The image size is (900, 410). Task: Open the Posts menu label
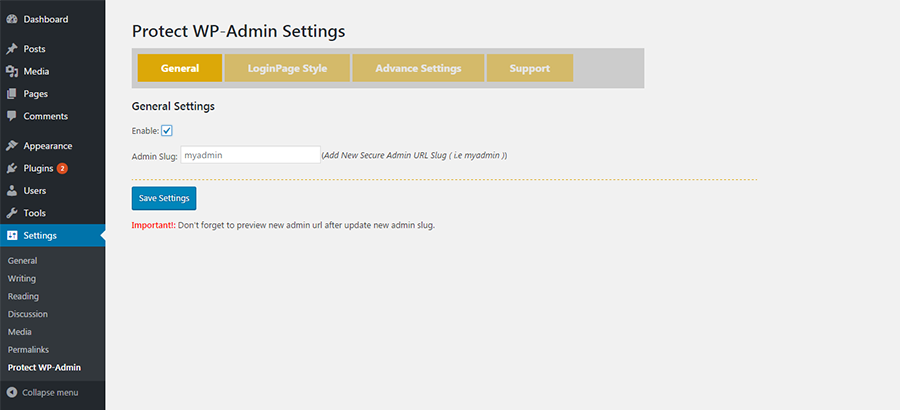(34, 49)
